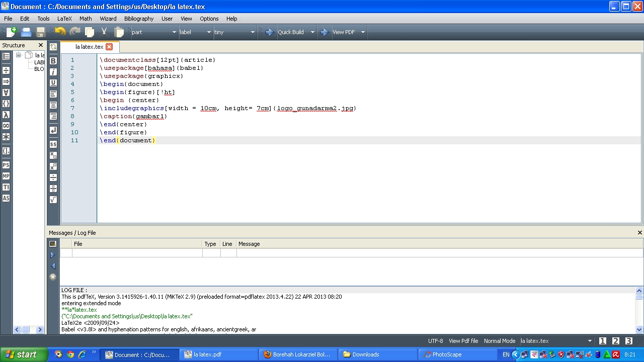Image resolution: width=644 pixels, height=362 pixels.
Task: Apply bold formatting in the editor toolbar
Action: tap(53, 61)
